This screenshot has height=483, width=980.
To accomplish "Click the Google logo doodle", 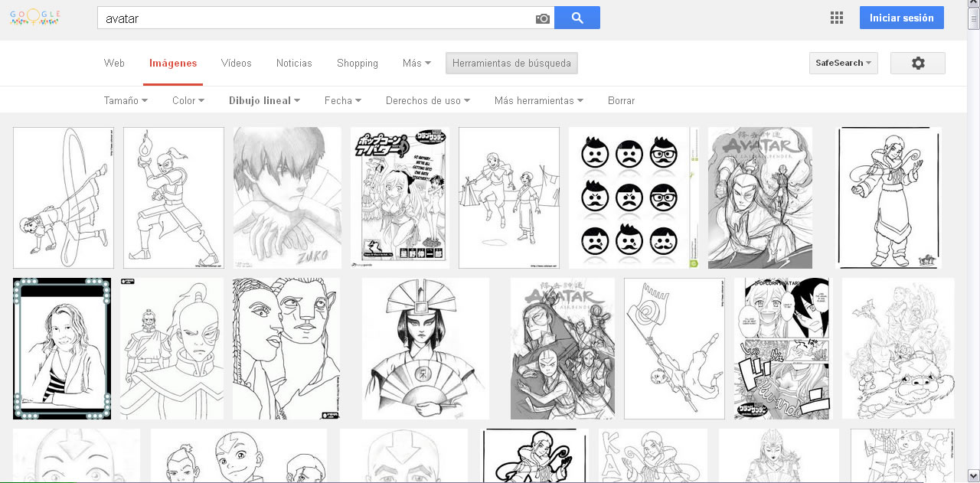I will pyautogui.click(x=36, y=18).
